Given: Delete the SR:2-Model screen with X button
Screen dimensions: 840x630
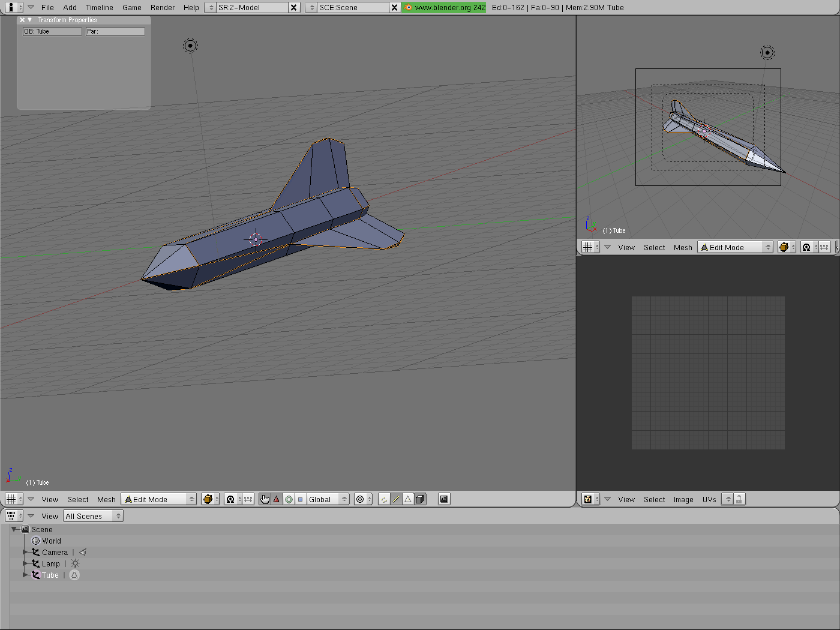Looking at the screenshot, I should [x=293, y=8].
